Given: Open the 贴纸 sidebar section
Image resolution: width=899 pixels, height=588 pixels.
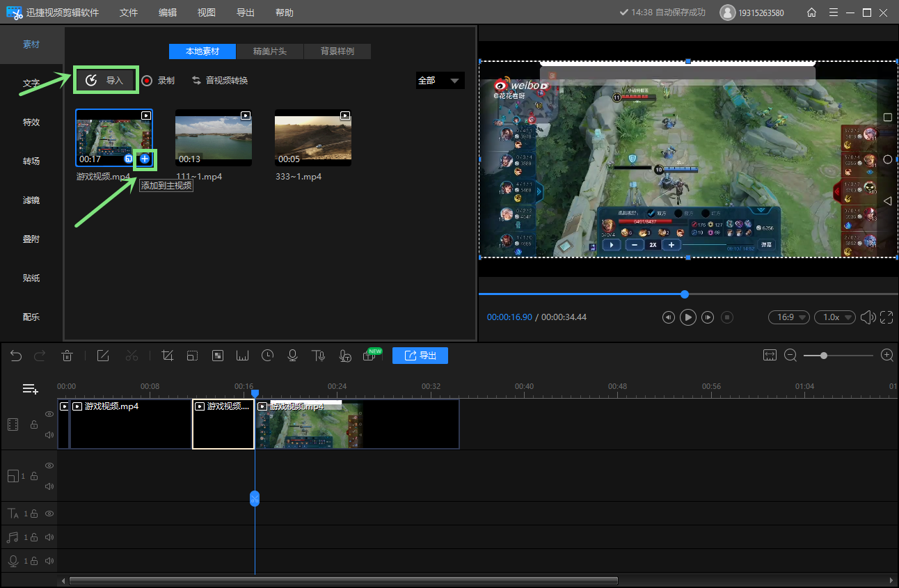Looking at the screenshot, I should [31, 278].
